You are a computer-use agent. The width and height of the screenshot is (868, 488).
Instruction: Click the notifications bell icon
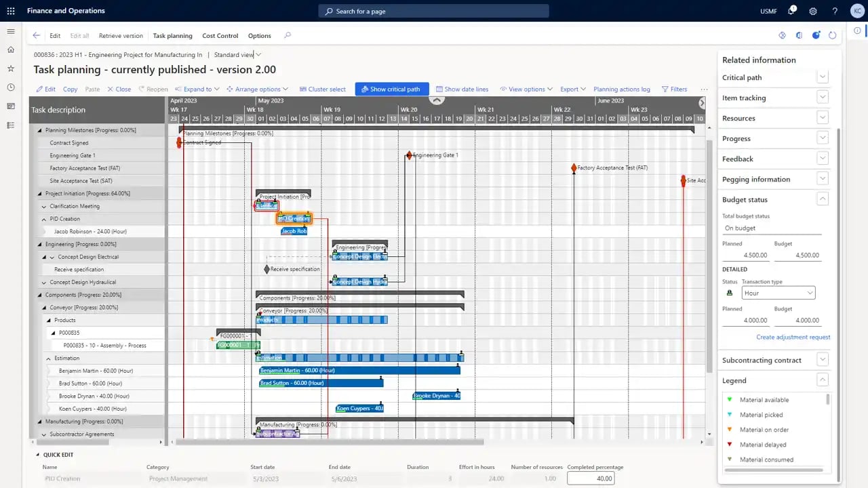[x=792, y=10]
